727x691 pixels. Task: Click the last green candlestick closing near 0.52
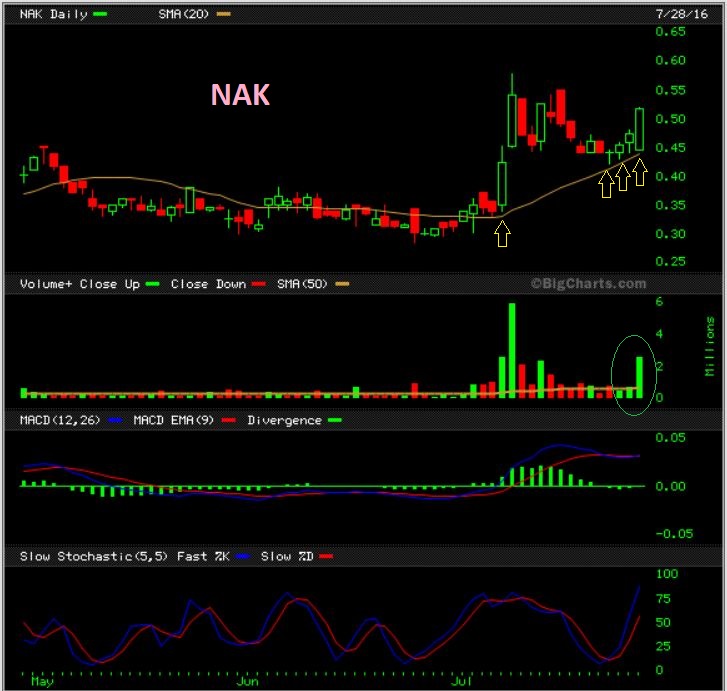tap(639, 129)
